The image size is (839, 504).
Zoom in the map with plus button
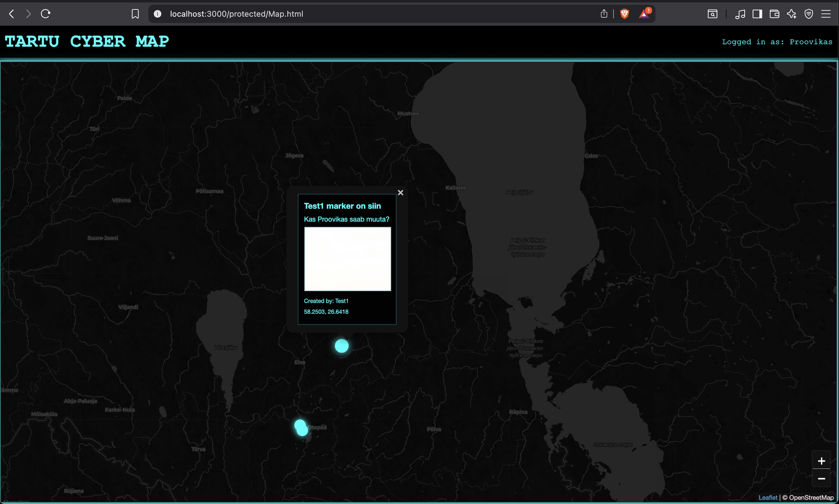pyautogui.click(x=821, y=461)
